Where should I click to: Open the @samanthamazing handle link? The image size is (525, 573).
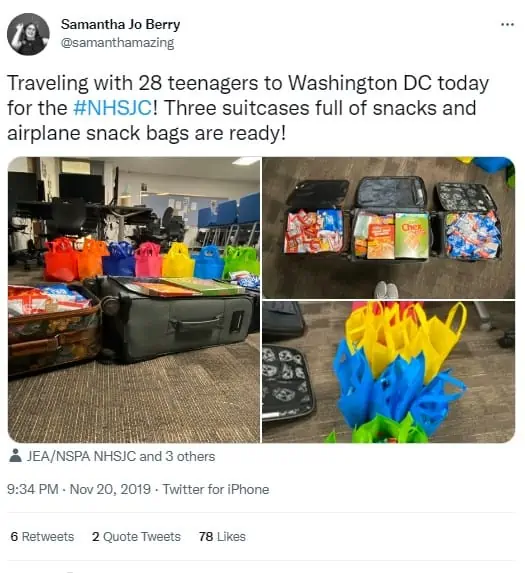point(117,43)
